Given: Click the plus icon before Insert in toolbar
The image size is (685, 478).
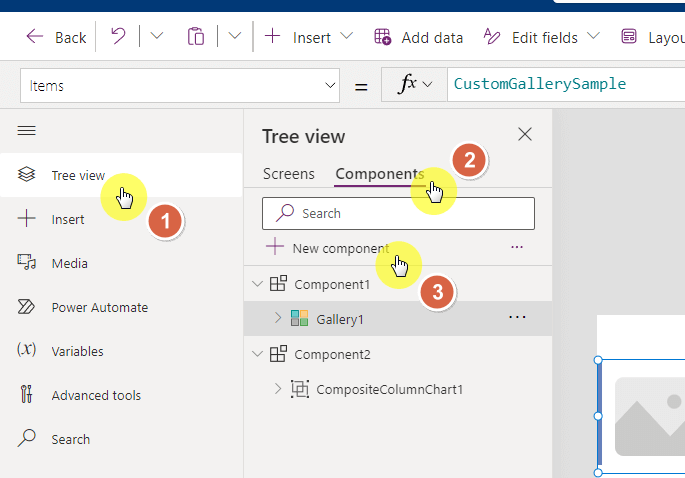Looking at the screenshot, I should [273, 36].
